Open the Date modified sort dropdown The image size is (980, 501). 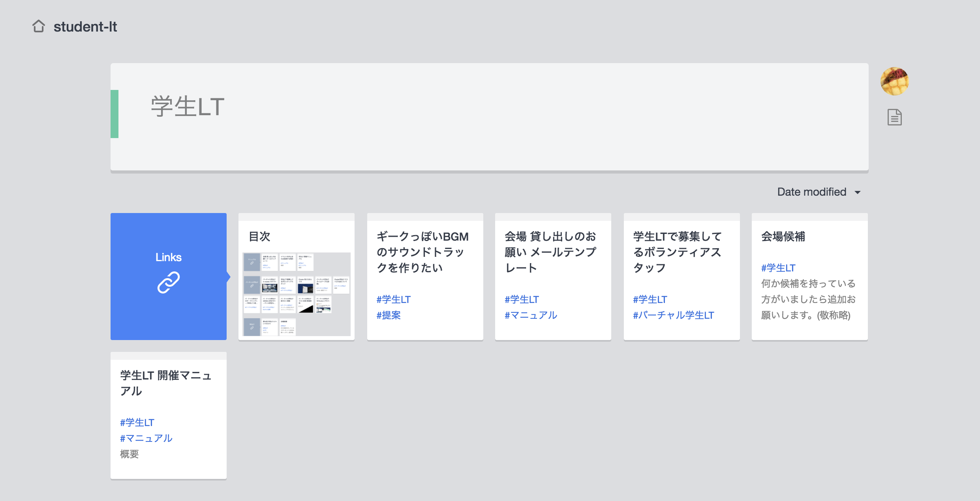click(x=812, y=192)
